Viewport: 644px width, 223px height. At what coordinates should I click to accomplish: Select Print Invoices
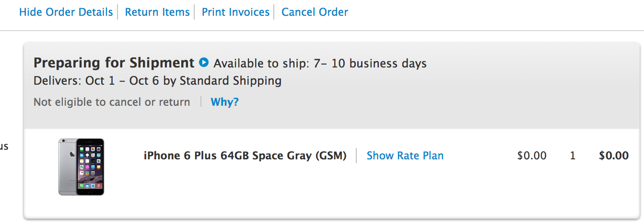(235, 12)
